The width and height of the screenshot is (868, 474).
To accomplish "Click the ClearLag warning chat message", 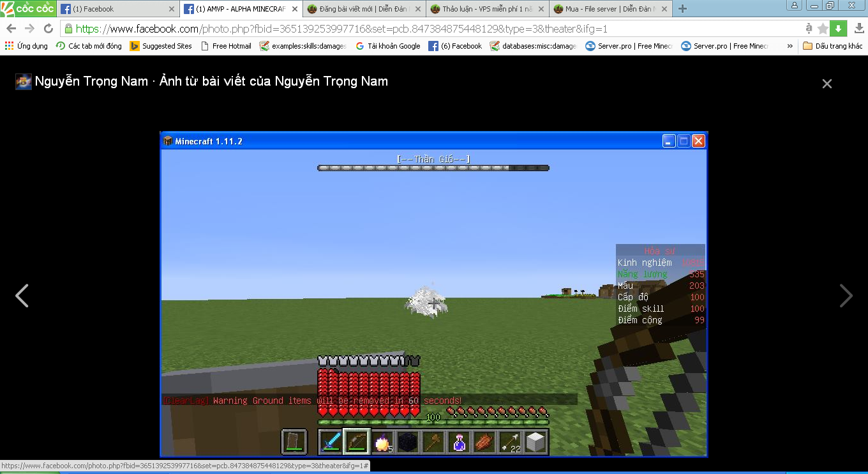I will tap(312, 401).
